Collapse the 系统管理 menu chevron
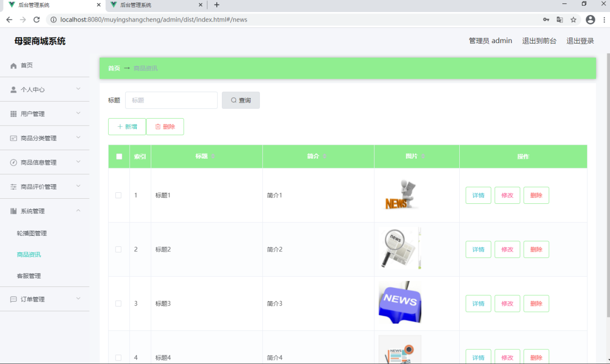Image resolution: width=610 pixels, height=364 pixels. pyautogui.click(x=78, y=211)
